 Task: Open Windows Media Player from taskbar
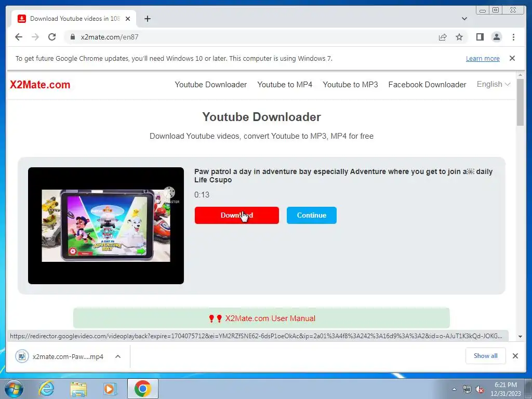pos(110,389)
